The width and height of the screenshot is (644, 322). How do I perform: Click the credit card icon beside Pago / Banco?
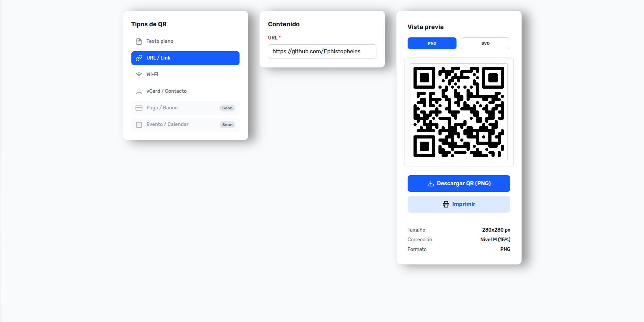(x=139, y=108)
